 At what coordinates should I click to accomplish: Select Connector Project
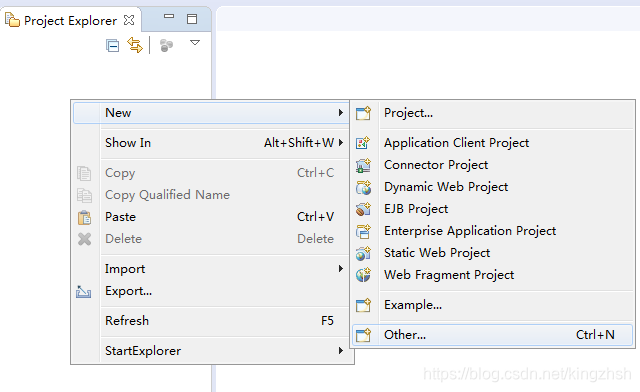pyautogui.click(x=493, y=165)
